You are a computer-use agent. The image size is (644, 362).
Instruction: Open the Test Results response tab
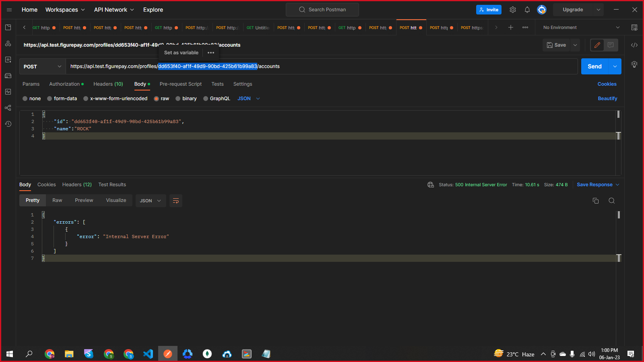[x=112, y=185]
